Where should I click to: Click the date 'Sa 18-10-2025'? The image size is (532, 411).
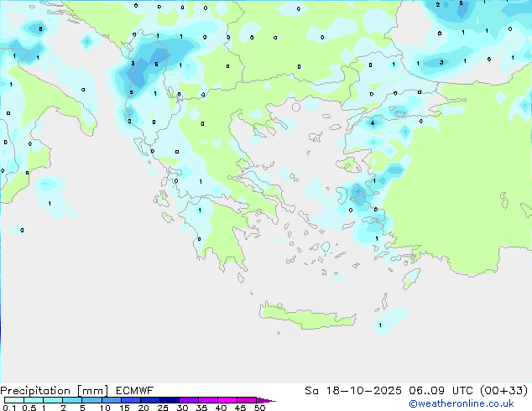[x=353, y=391]
